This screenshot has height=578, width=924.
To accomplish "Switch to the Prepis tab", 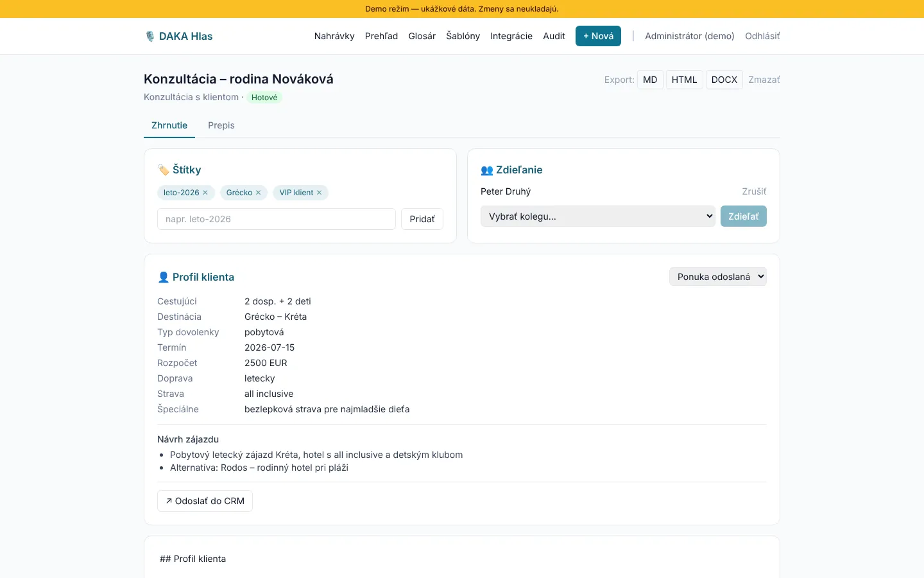I will pos(221,125).
